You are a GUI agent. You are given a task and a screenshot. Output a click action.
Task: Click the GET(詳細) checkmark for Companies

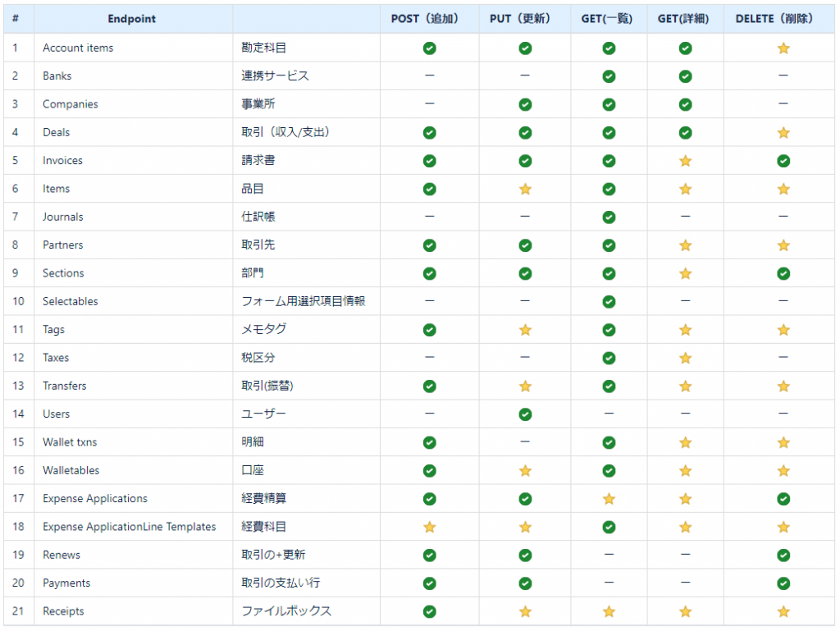685,104
